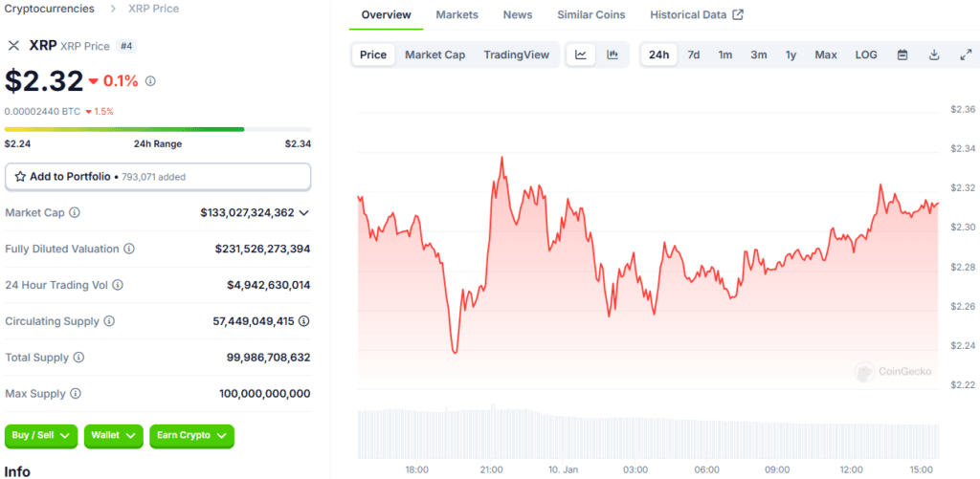Expand chart to fullscreen icon
The height and width of the screenshot is (479, 980).
(x=965, y=54)
